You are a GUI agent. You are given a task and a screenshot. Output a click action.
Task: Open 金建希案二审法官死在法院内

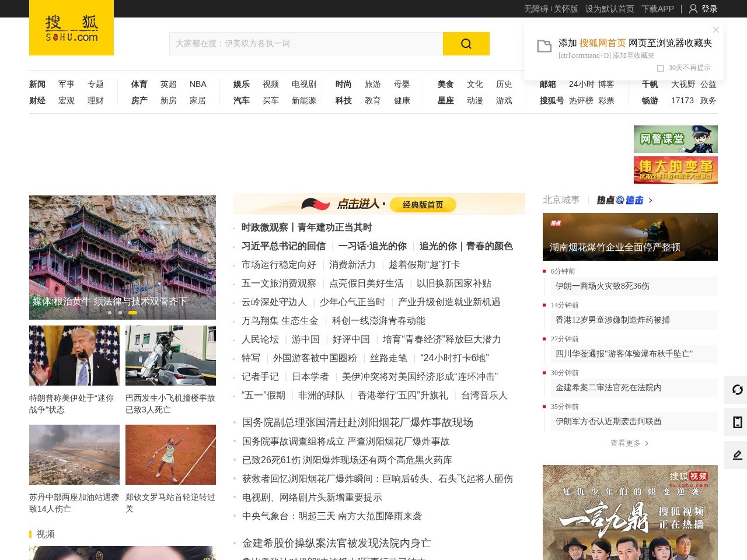609,388
